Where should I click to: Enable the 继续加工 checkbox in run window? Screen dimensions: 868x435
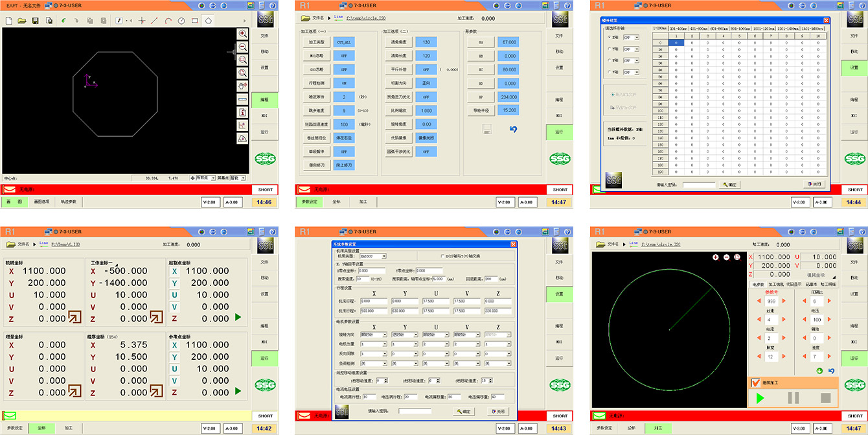(756, 383)
